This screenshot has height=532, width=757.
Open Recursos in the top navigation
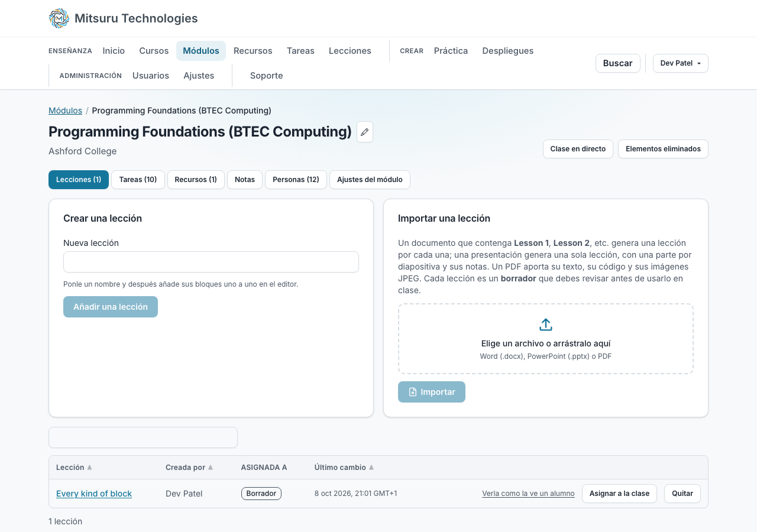coord(253,51)
